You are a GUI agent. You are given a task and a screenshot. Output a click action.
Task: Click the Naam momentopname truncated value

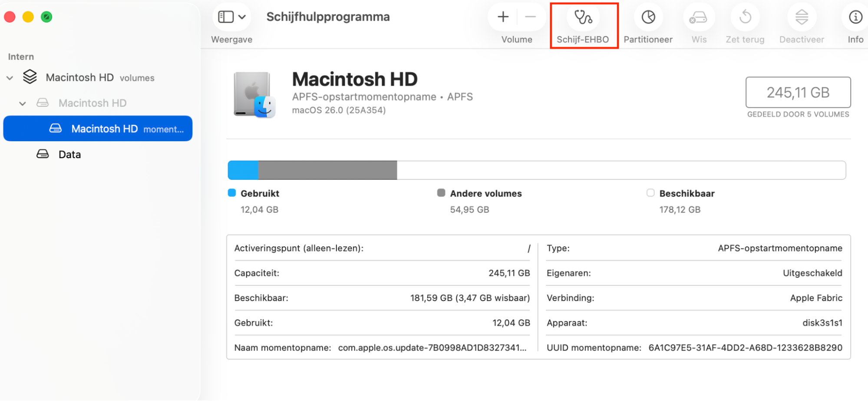(x=432, y=348)
